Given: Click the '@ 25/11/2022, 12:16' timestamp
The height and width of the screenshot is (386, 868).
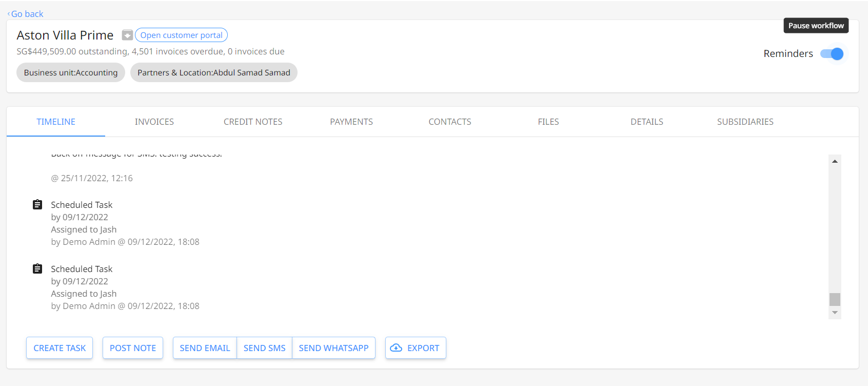Looking at the screenshot, I should [x=92, y=178].
